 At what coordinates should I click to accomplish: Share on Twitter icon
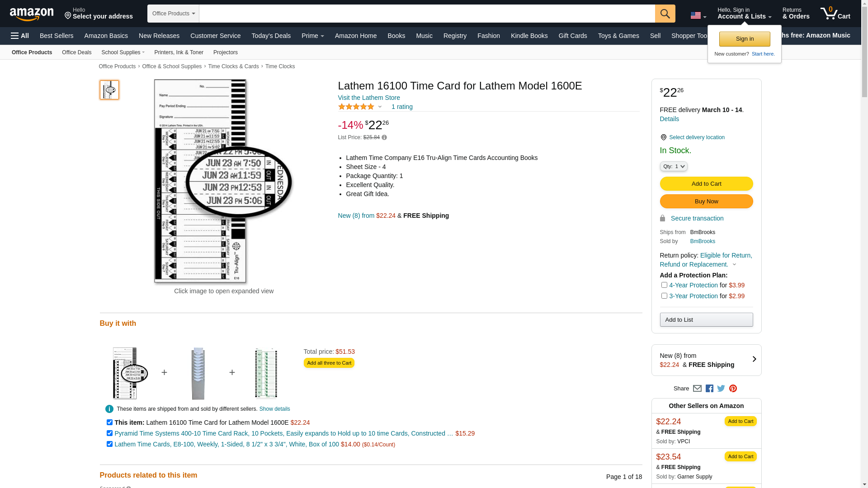pos(721,389)
